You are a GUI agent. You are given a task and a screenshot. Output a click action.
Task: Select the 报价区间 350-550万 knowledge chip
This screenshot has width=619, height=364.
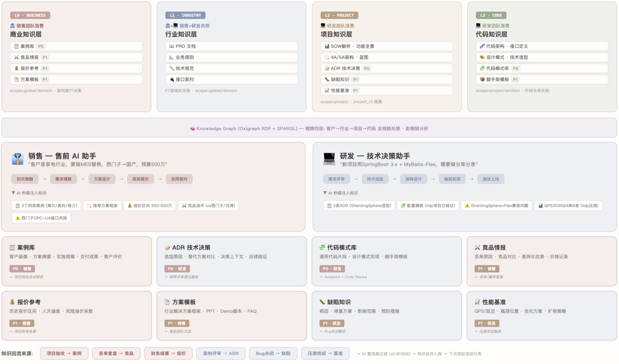[x=150, y=206]
